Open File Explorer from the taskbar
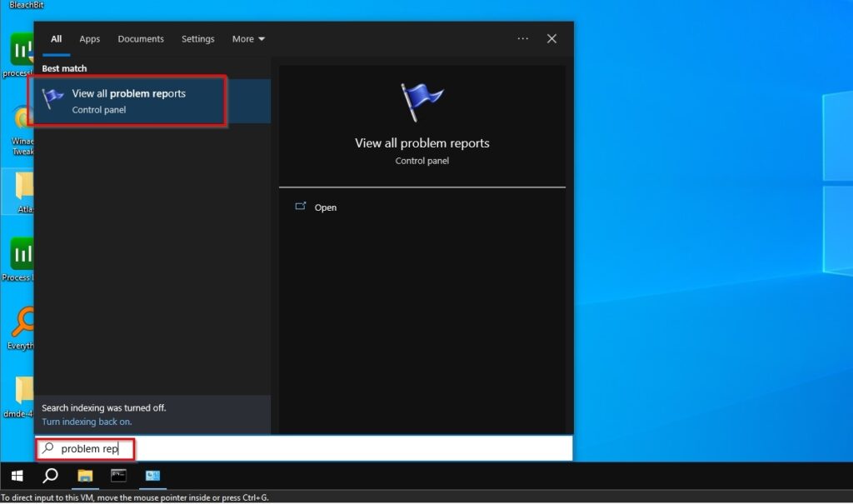 coord(85,476)
